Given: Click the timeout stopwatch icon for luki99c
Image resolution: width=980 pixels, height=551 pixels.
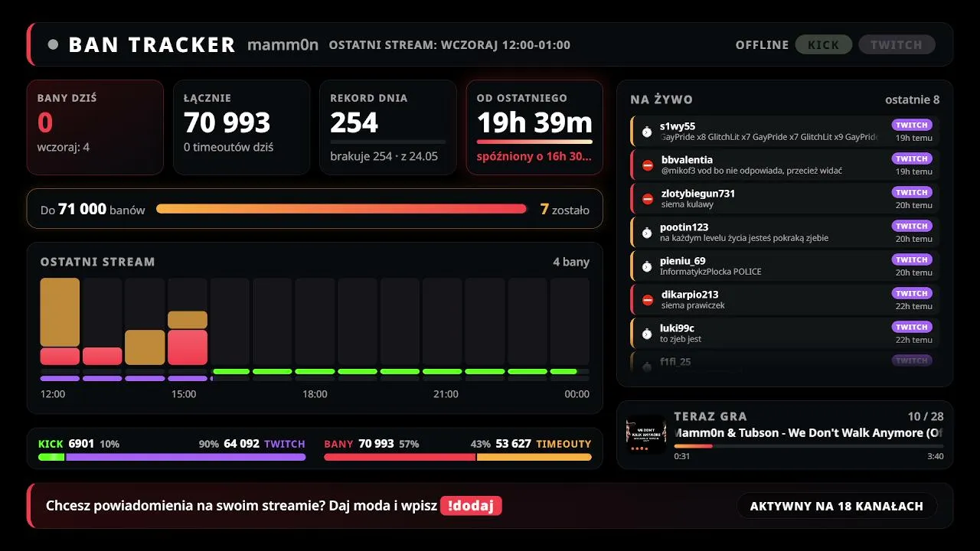Looking at the screenshot, I should click(x=647, y=334).
